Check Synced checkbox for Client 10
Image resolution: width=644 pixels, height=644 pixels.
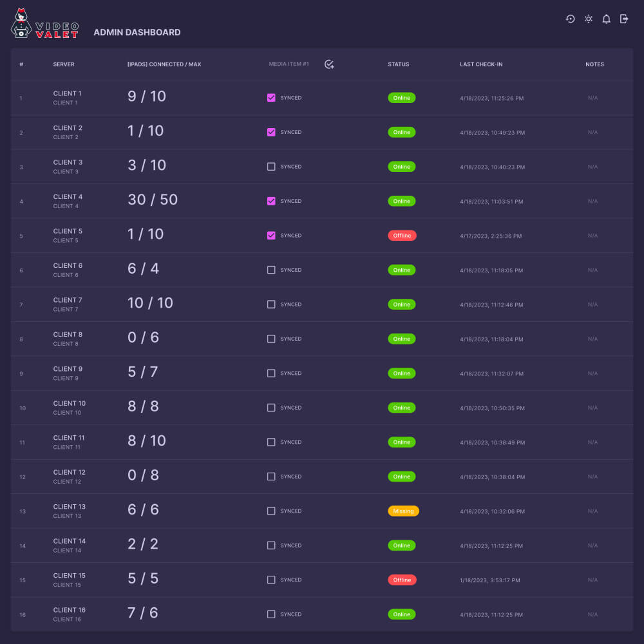point(271,408)
